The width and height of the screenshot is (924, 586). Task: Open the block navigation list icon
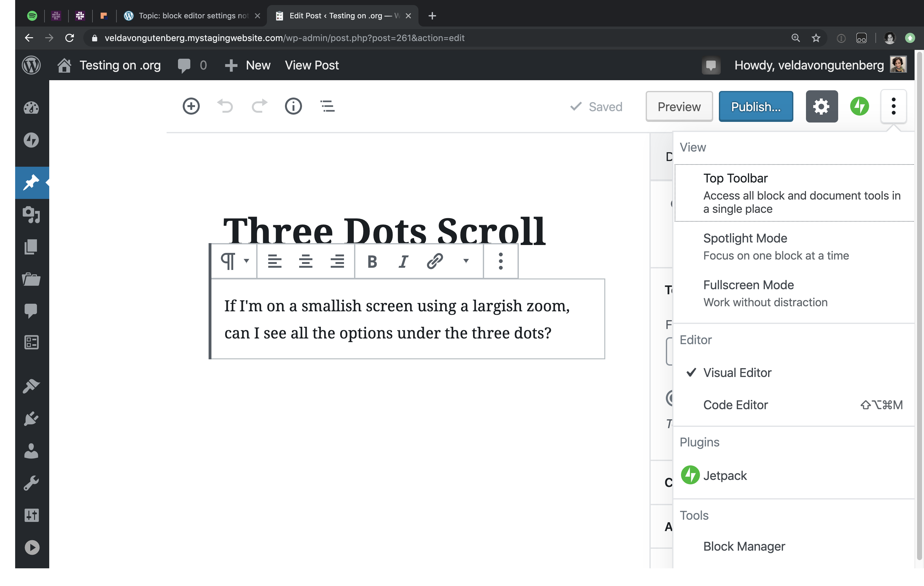(x=327, y=106)
